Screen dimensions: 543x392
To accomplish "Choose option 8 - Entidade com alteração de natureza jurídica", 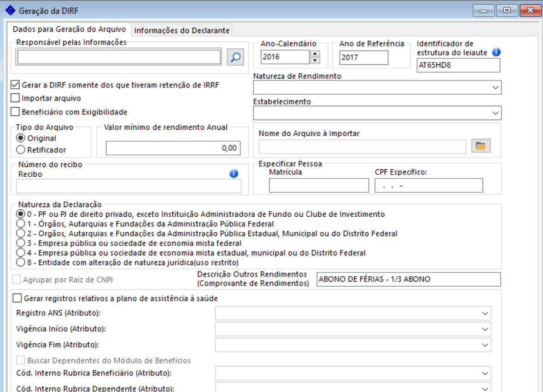I will pyautogui.click(x=21, y=262).
